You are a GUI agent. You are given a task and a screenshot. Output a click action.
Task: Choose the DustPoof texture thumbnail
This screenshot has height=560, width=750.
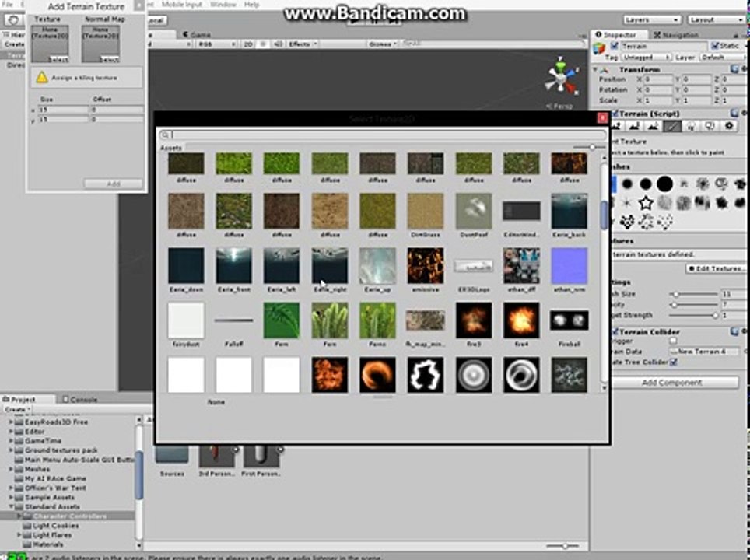(x=474, y=211)
